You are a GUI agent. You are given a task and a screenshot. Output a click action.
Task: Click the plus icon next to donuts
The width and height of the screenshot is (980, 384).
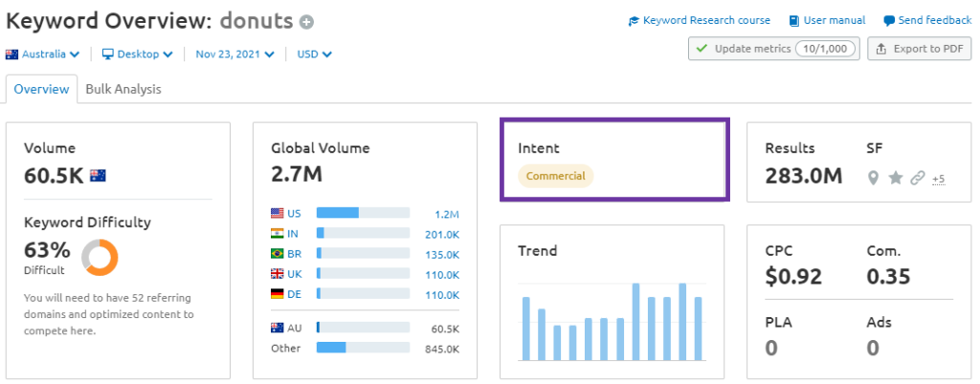coord(306,22)
